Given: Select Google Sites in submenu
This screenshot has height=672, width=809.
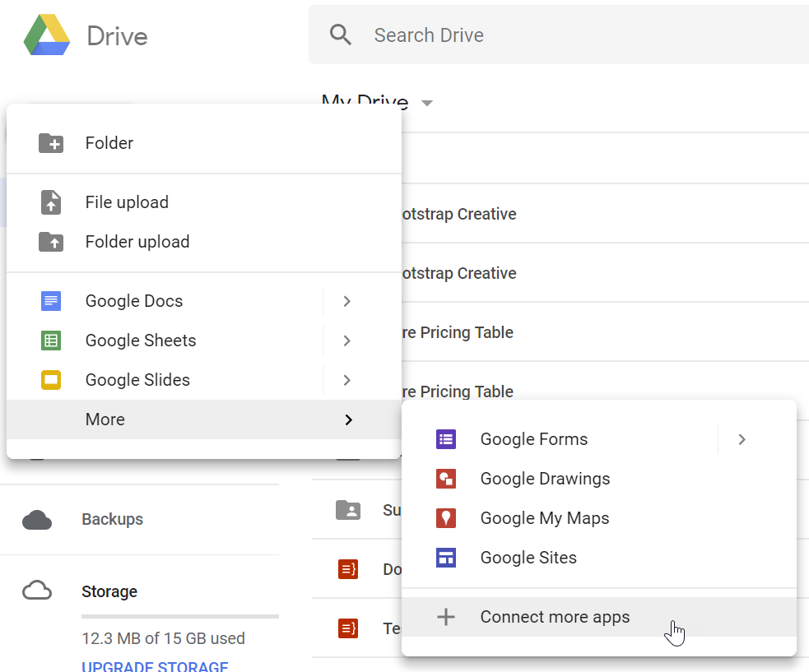Looking at the screenshot, I should (599, 558).
